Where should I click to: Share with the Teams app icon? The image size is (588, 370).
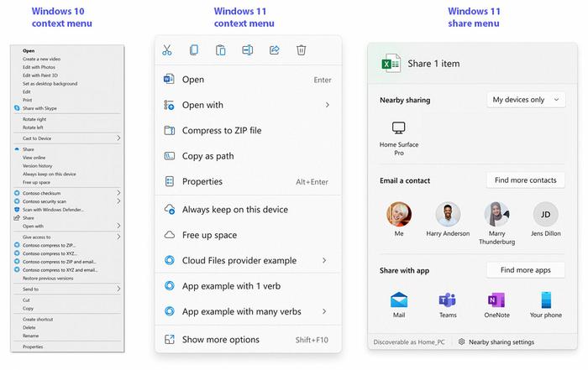coord(448,300)
